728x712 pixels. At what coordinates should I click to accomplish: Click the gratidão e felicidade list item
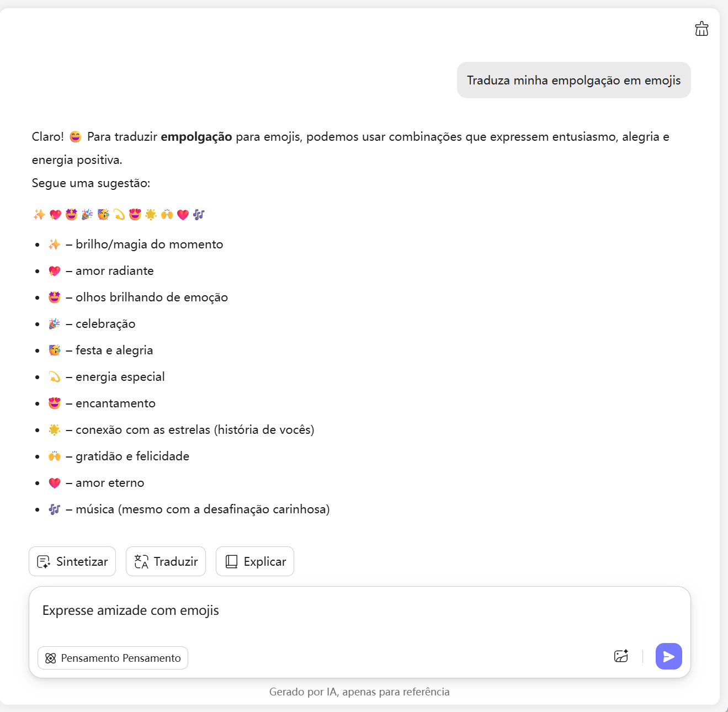click(132, 456)
